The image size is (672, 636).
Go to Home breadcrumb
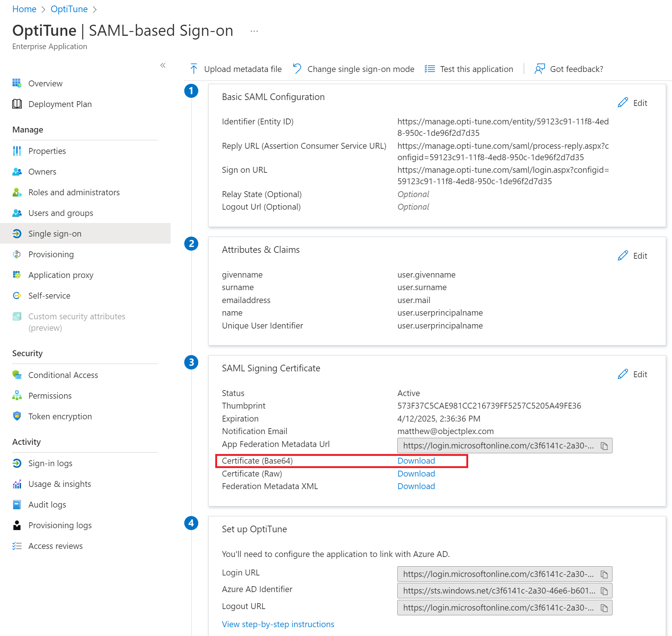[x=24, y=9]
